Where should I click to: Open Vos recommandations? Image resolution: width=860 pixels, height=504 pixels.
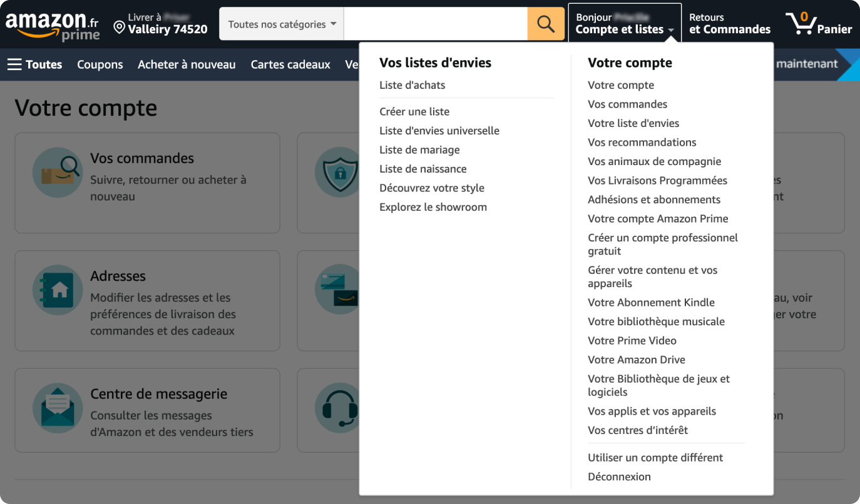642,143
